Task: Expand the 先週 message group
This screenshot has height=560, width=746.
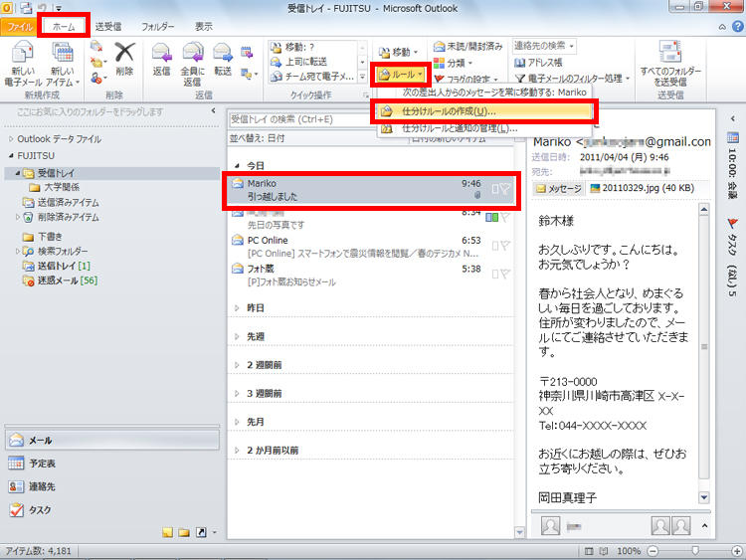Action: [x=237, y=337]
